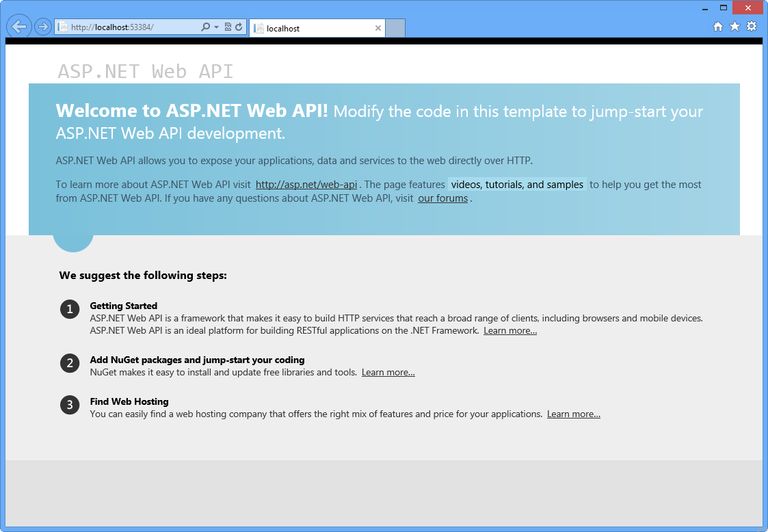Click Learn more under Find Web Hosting
This screenshot has width=768, height=532.
pyautogui.click(x=573, y=414)
